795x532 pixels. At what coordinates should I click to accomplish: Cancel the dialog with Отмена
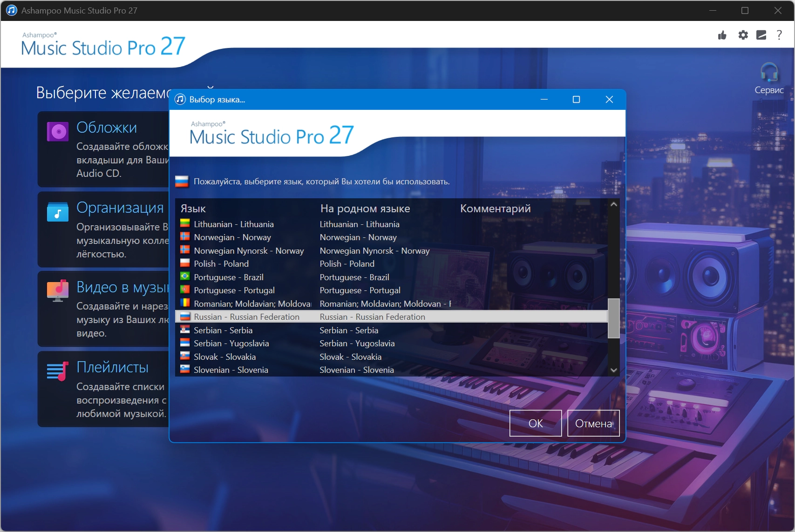pyautogui.click(x=593, y=423)
